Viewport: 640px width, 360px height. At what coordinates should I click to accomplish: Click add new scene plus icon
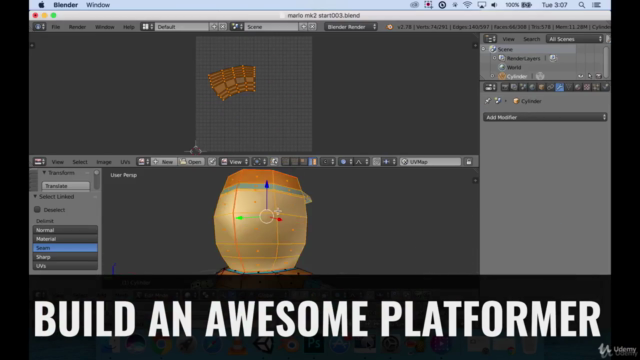303,27
